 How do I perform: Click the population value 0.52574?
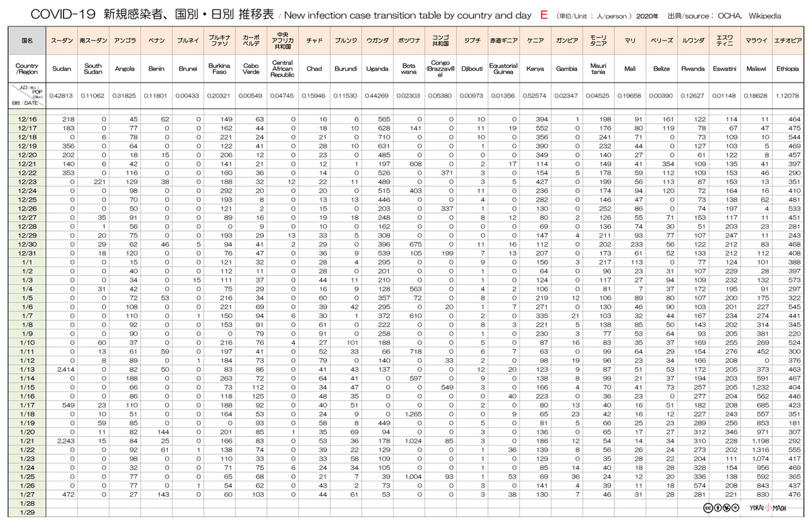pos(535,95)
